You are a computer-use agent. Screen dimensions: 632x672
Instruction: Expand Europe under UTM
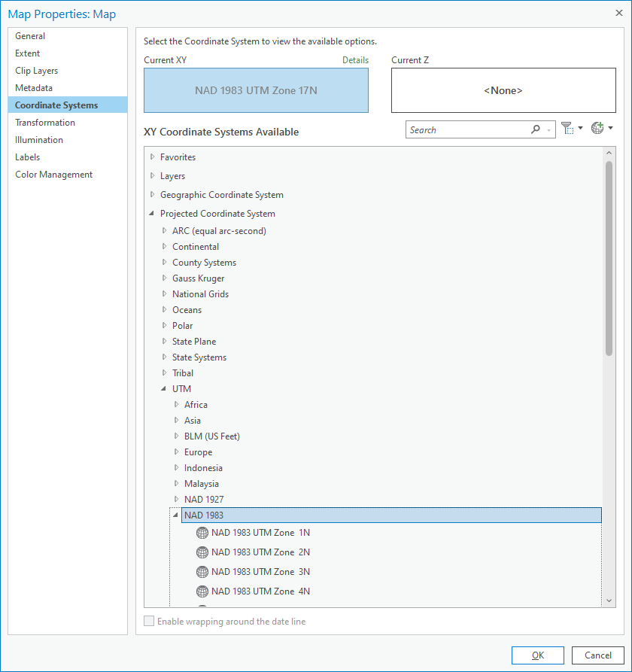click(176, 452)
